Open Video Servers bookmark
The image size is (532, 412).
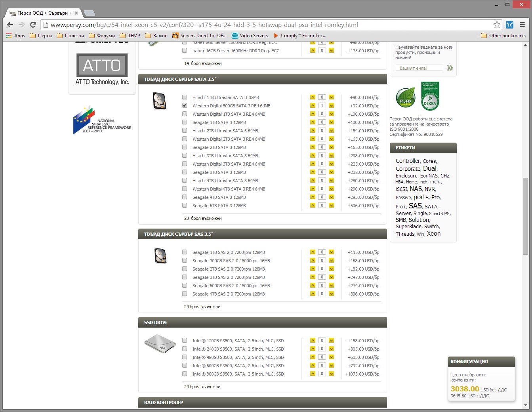click(x=250, y=36)
